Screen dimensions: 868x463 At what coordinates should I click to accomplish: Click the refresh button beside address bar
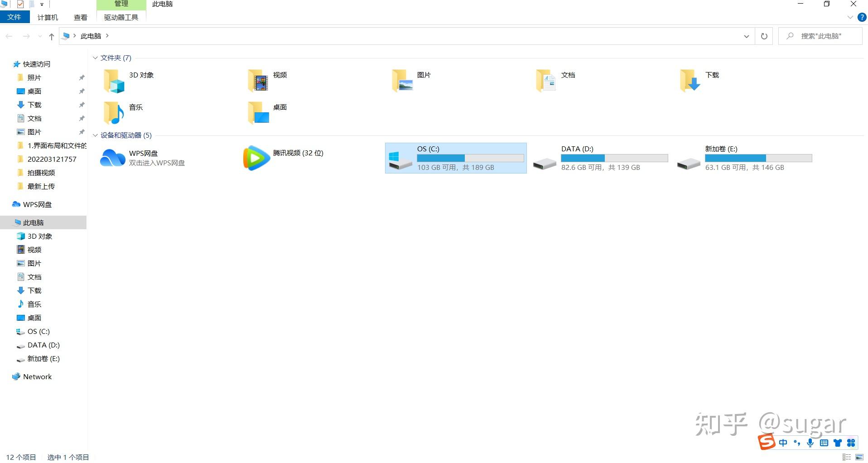click(764, 36)
